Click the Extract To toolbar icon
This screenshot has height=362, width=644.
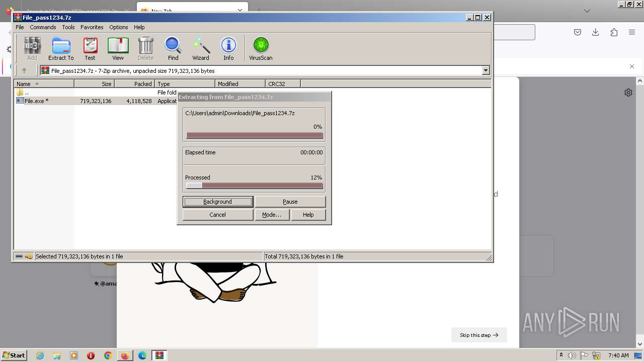click(61, 49)
